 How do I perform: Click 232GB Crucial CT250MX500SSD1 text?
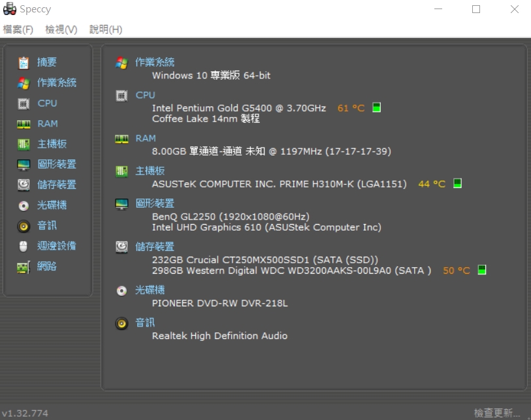point(265,260)
